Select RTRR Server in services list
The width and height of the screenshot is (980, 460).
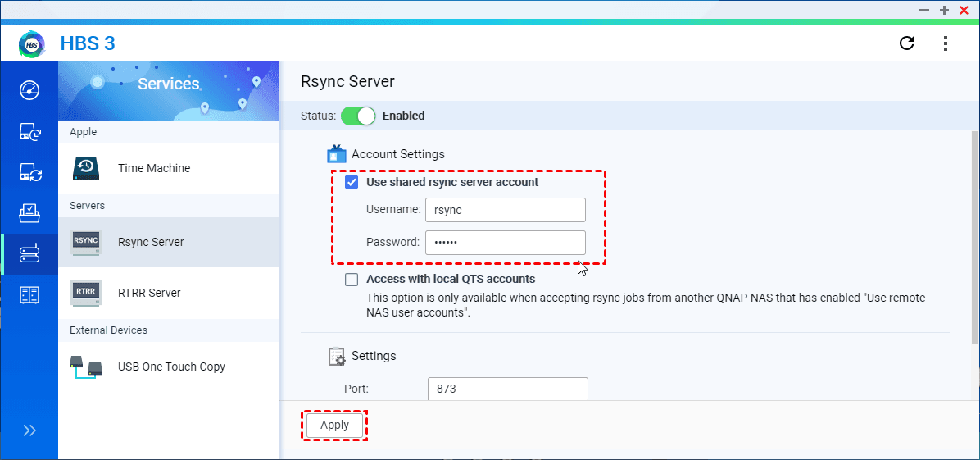point(149,293)
